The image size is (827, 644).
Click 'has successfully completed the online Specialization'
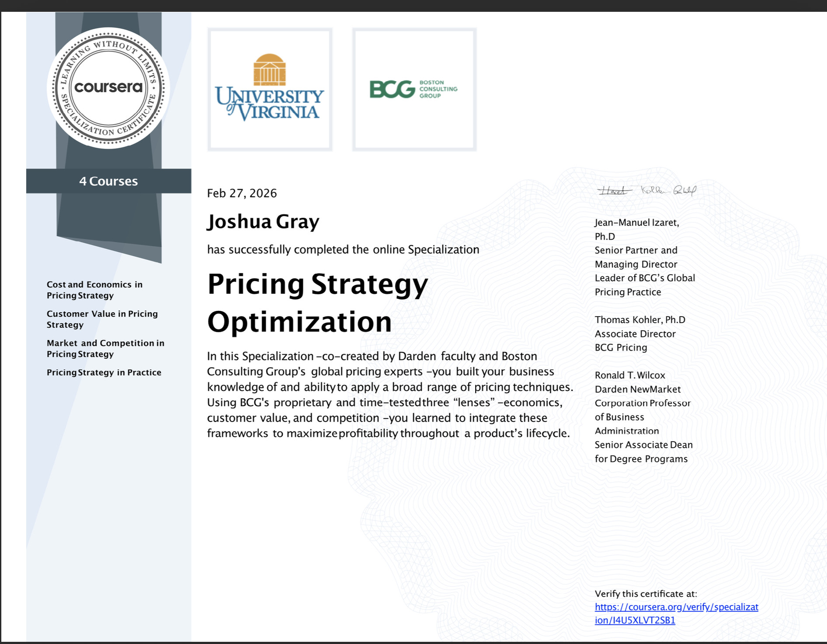(343, 250)
